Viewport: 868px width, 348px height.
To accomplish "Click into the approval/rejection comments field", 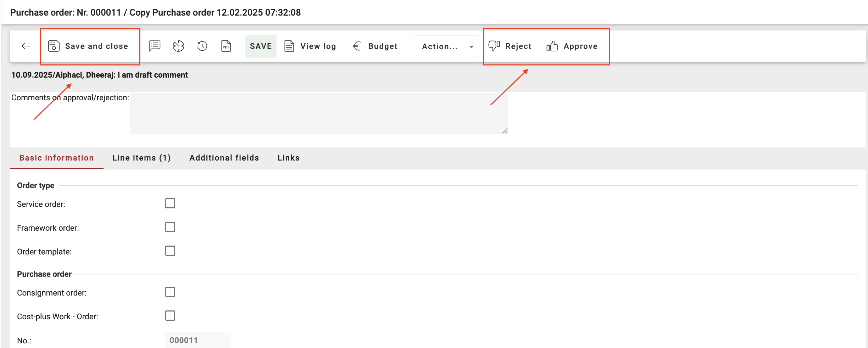I will (318, 113).
